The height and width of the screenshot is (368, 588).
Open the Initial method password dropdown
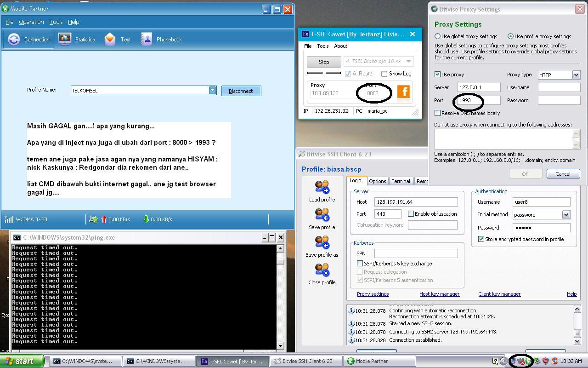(566, 215)
